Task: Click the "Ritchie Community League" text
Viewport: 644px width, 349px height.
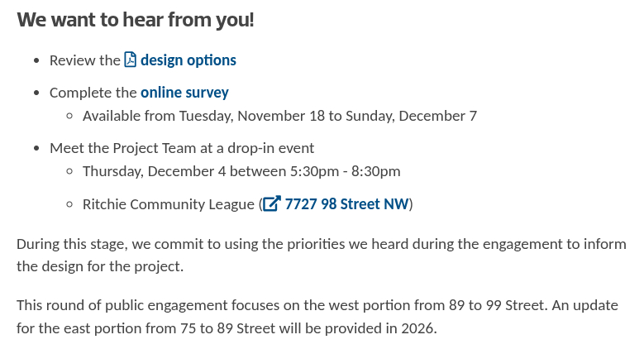Action: pyautogui.click(x=168, y=204)
